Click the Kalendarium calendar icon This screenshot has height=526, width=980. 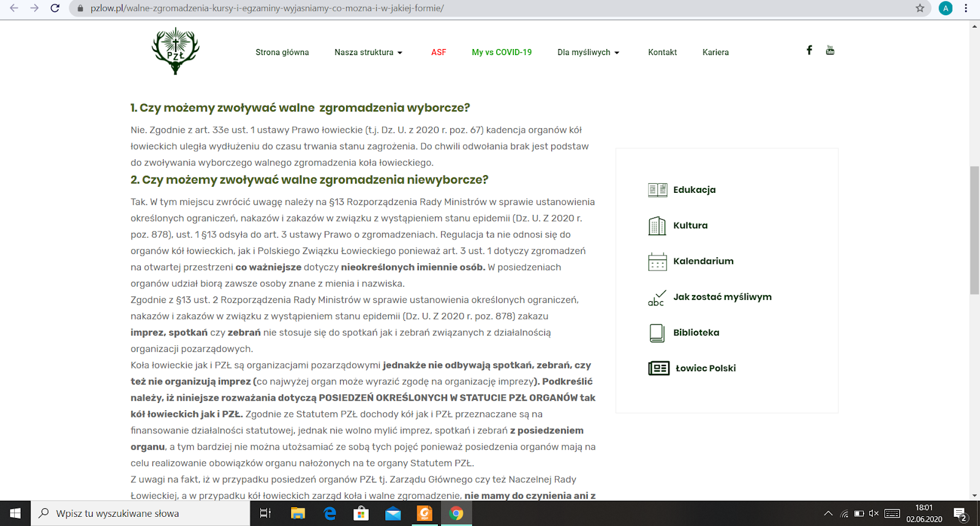pyautogui.click(x=657, y=261)
